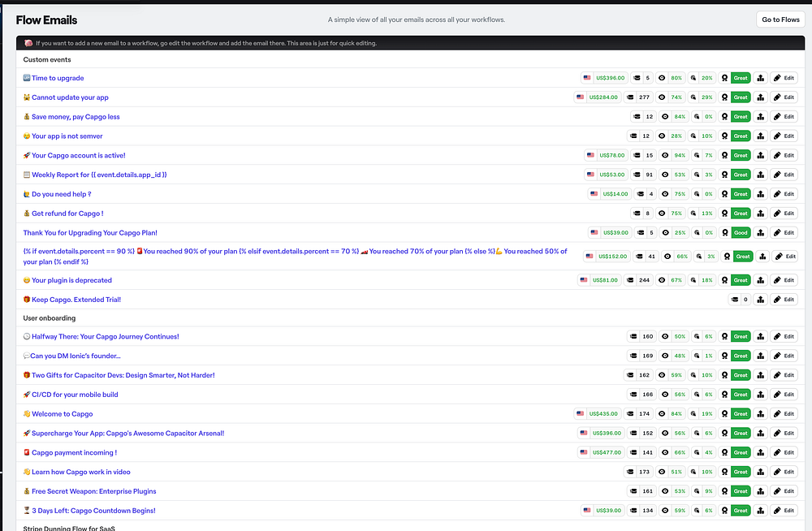Click the US flag icon for 'Do you need help ?'

594,194
